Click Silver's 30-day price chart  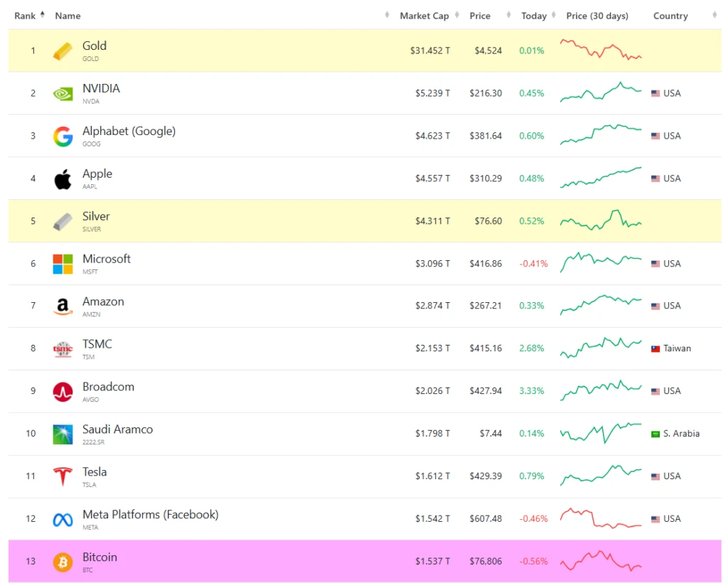[x=601, y=220]
